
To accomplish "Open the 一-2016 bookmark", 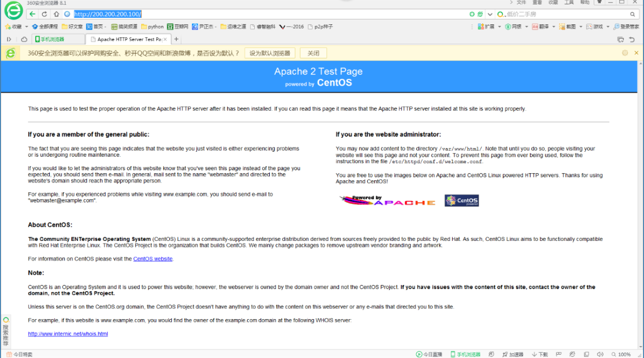I will coord(291,26).
